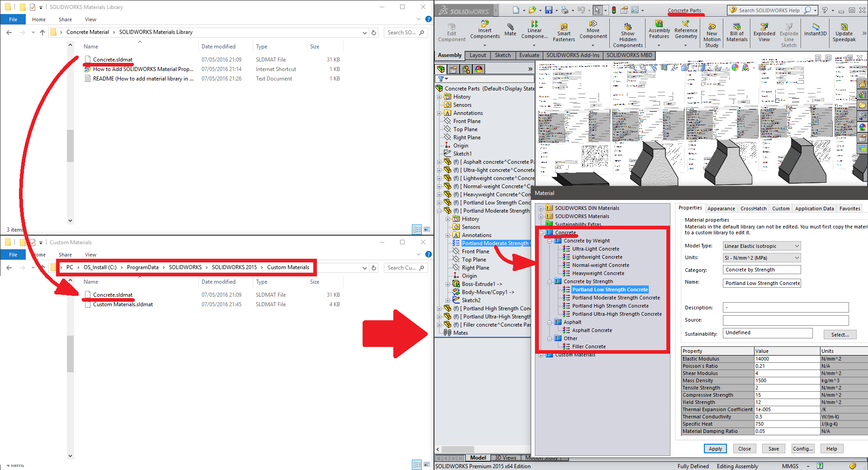The image size is (868, 470).
Task: Switch to DisplayManager tab icon
Action: [x=479, y=69]
